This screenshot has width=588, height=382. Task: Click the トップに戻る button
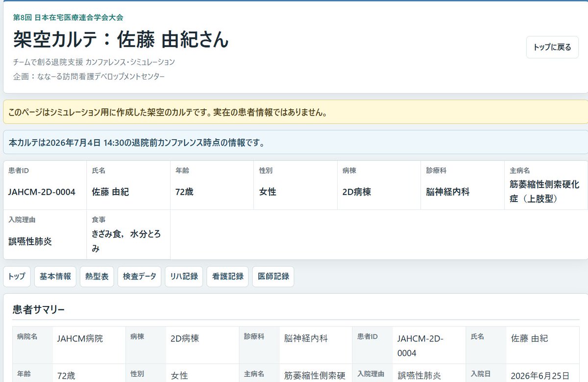(x=552, y=47)
